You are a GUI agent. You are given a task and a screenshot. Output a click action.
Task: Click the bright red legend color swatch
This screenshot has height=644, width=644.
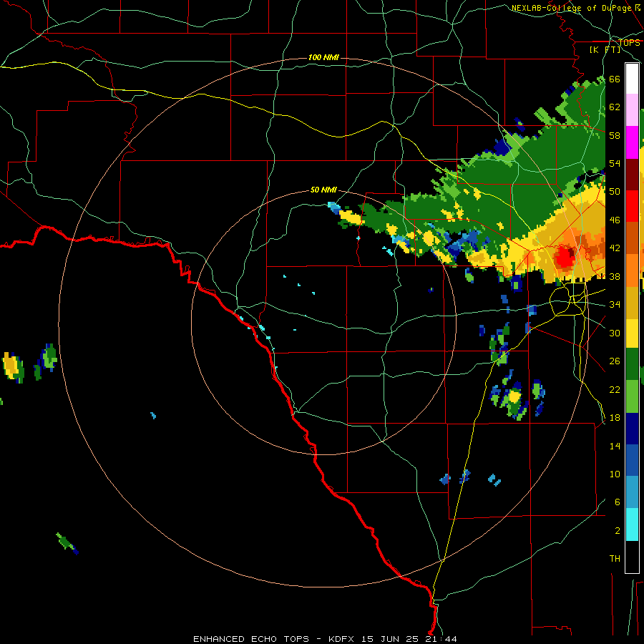click(x=632, y=206)
